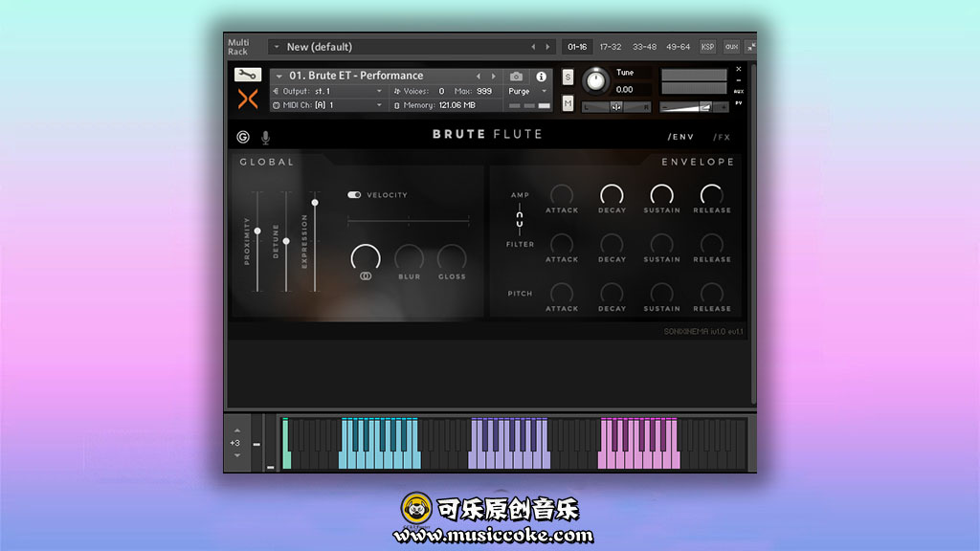This screenshot has height=551, width=980.
Task: Shift keyboard octave down arrow
Action: coord(237,455)
